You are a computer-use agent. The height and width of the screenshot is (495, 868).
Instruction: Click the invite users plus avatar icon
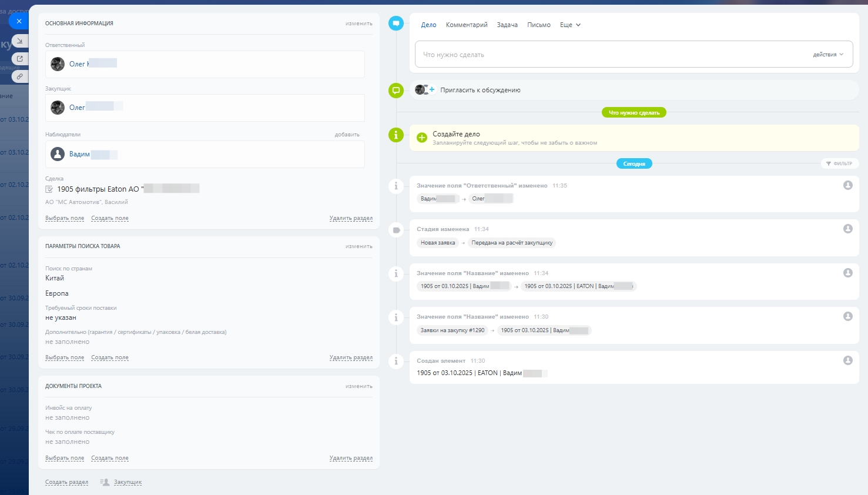pos(425,90)
